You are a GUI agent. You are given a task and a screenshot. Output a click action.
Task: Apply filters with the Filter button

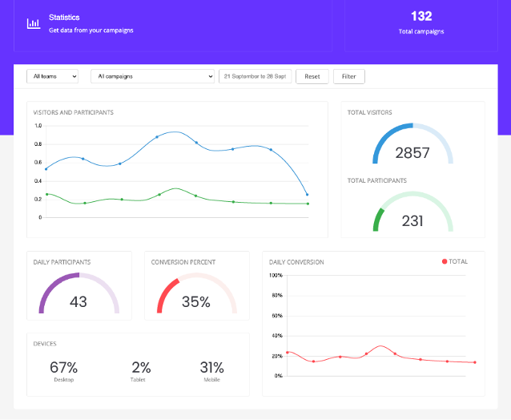point(348,76)
